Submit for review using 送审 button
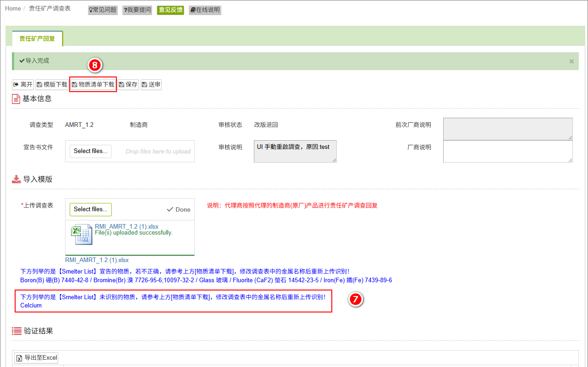 [151, 85]
